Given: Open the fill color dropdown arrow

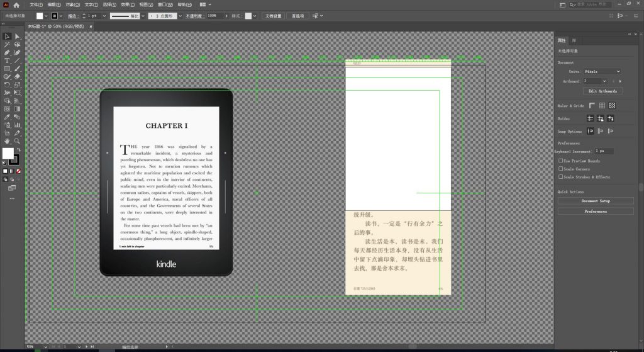Looking at the screenshot, I should 45,16.
